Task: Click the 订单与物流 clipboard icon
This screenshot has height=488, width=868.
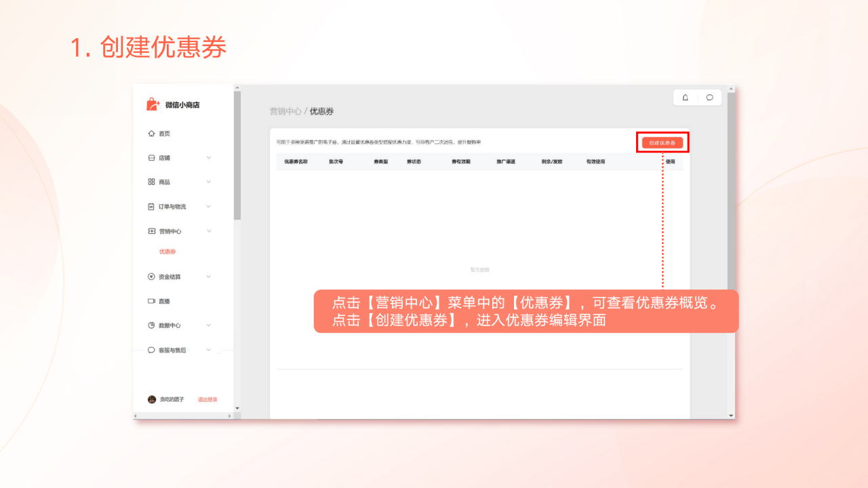Action: (151, 207)
